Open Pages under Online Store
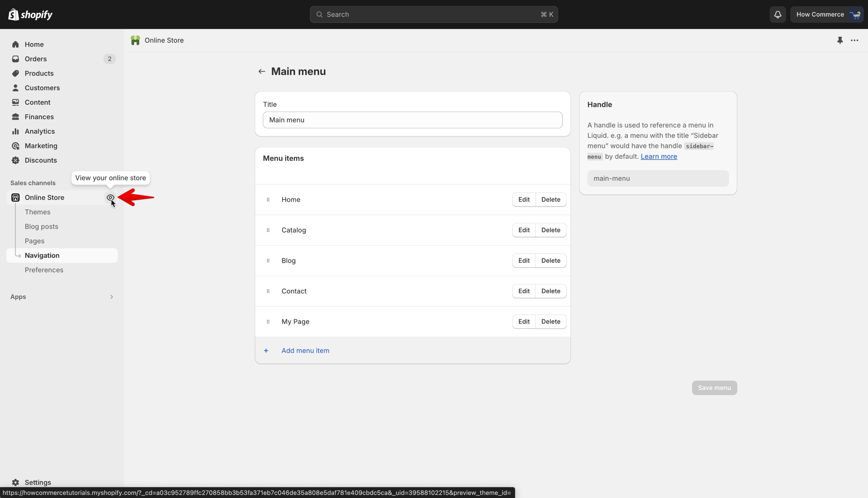868x498 pixels. pyautogui.click(x=35, y=241)
